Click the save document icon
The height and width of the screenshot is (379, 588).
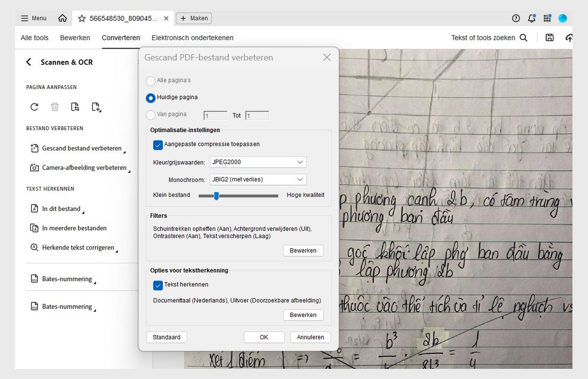(x=549, y=37)
